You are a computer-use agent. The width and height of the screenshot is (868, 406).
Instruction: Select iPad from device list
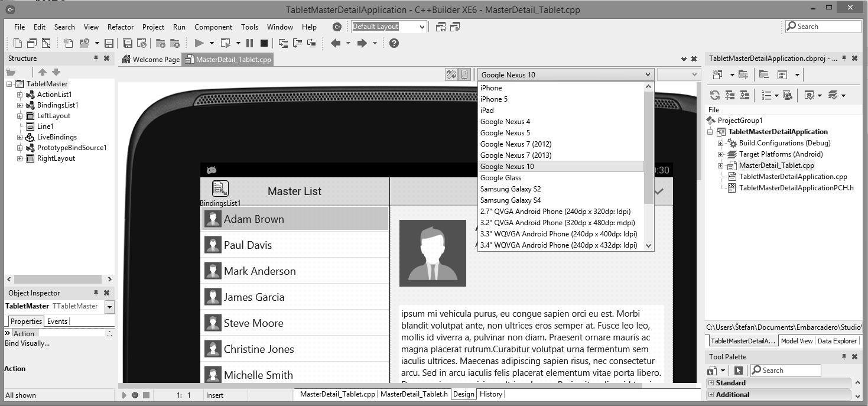click(x=561, y=111)
